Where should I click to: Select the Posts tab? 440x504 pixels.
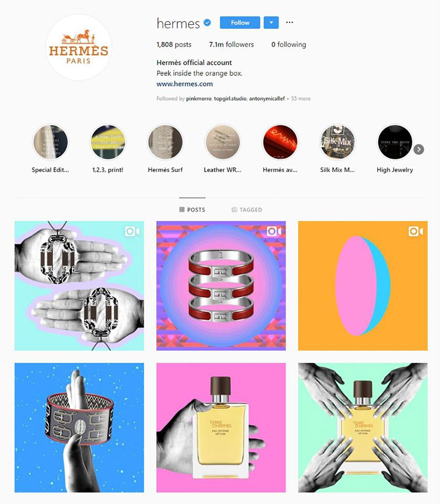click(192, 209)
